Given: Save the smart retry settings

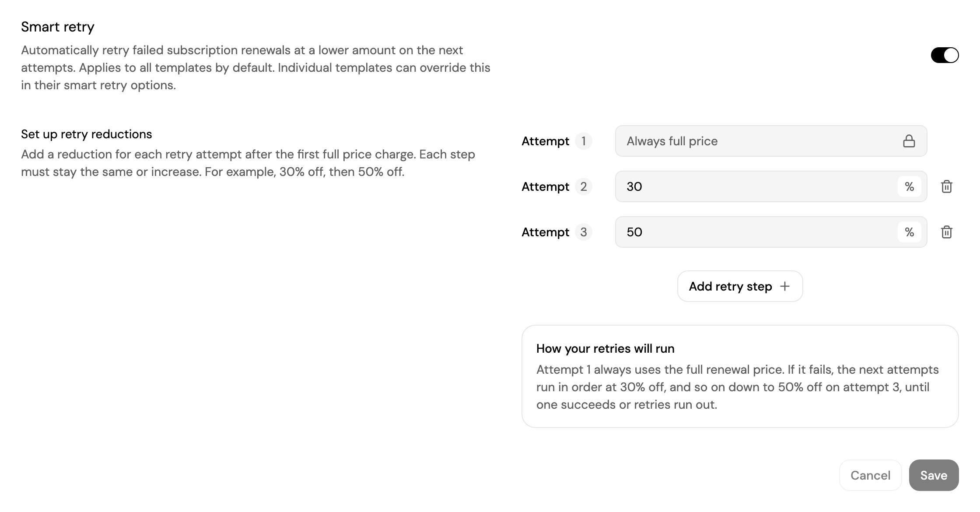Looking at the screenshot, I should tap(934, 475).
